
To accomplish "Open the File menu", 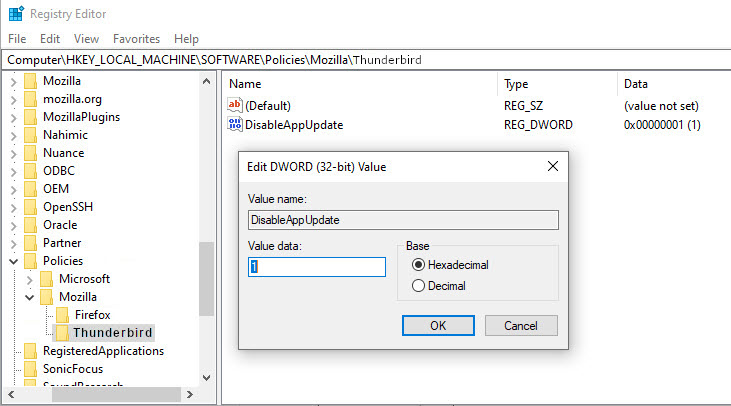I will point(17,39).
